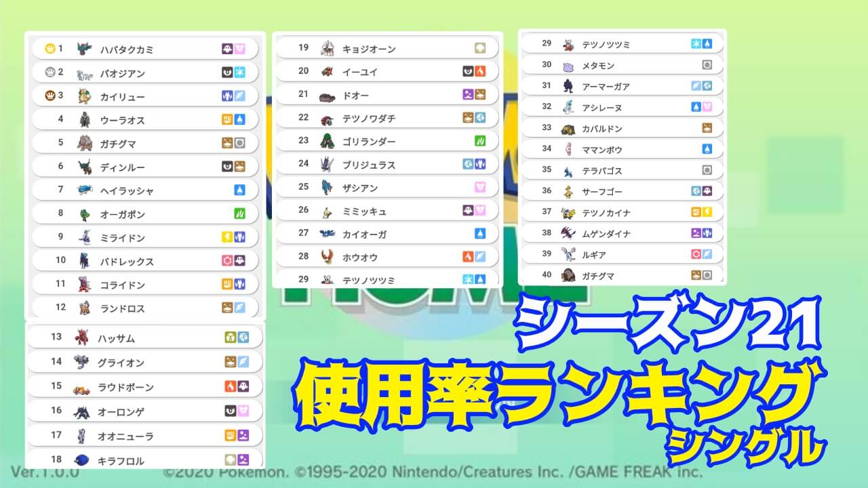868x488 pixels.
Task: Click the name ムゲンダイナ at rank 38
Action: coord(606,234)
